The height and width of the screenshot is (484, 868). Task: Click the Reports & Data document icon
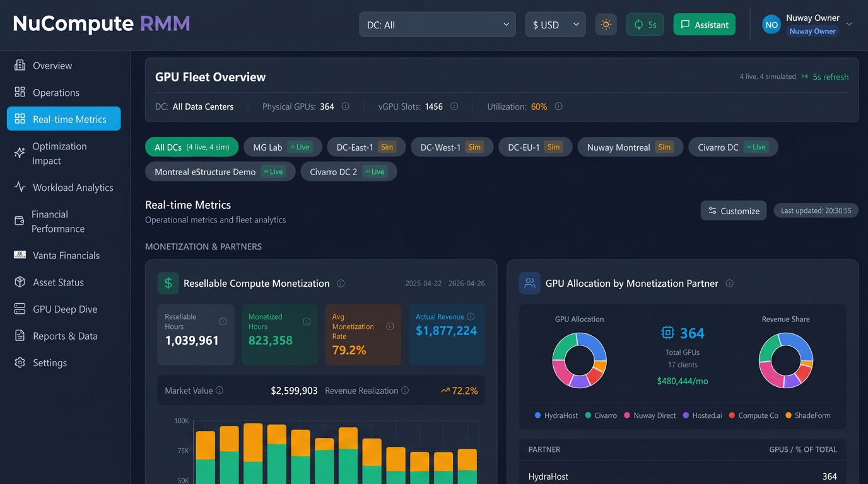tap(20, 336)
